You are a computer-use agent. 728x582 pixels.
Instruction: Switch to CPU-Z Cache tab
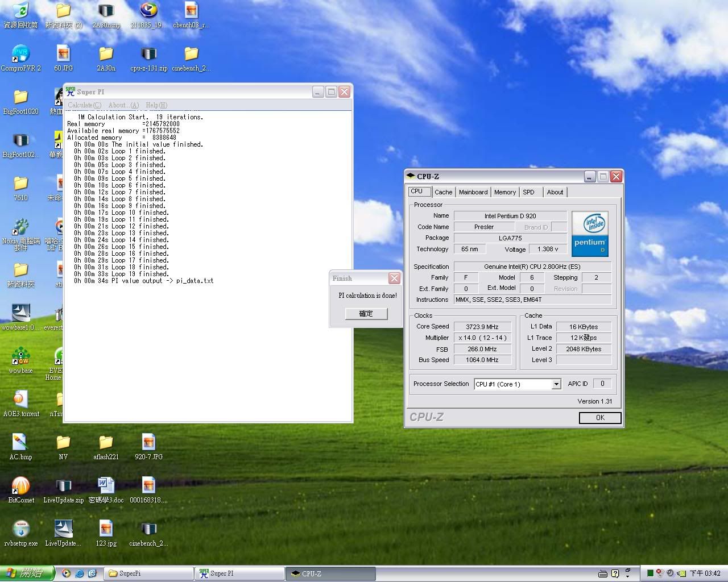pos(443,192)
